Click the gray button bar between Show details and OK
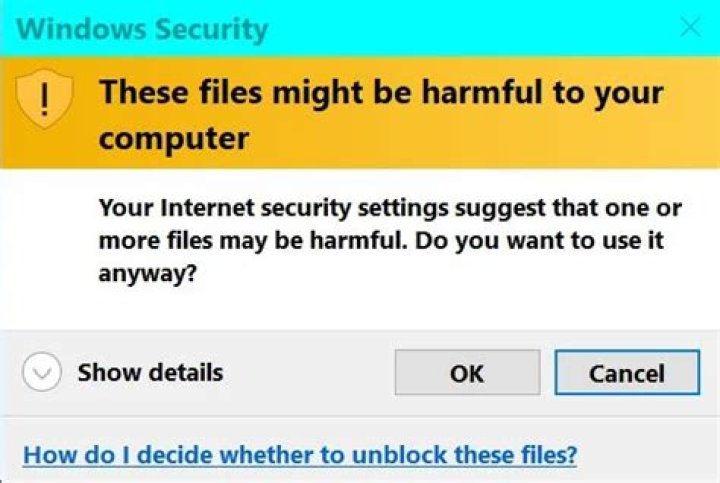720x483 pixels. coord(309,372)
